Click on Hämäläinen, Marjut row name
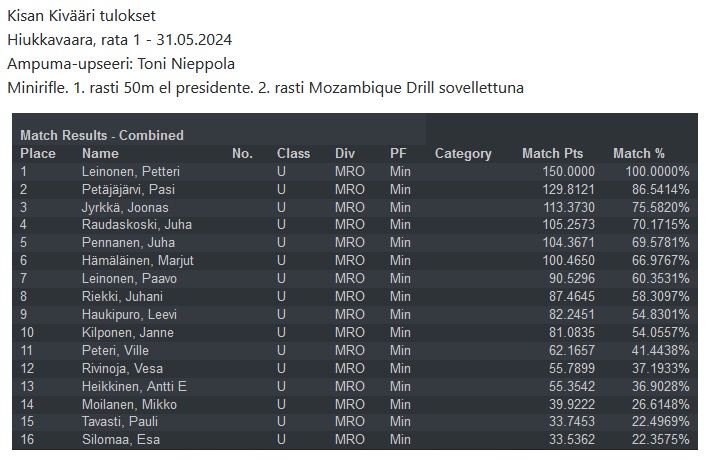Screen dimensions: 722x471 [138, 261]
